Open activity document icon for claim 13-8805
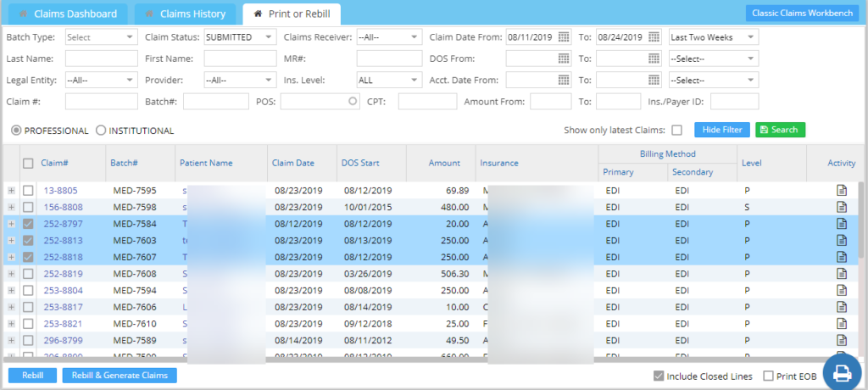The image size is (868, 390). click(x=842, y=191)
